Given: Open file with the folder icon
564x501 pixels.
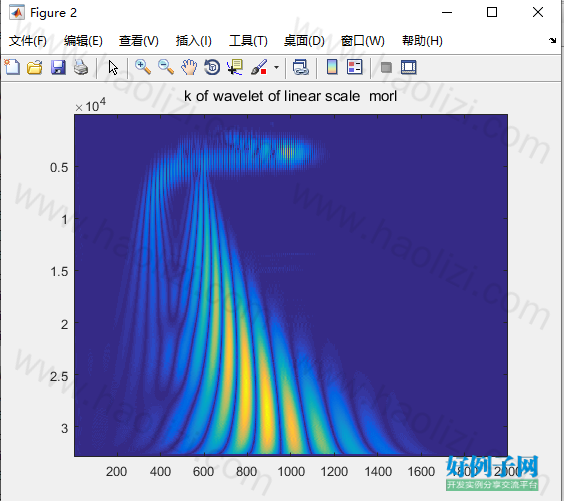Looking at the screenshot, I should coord(35,67).
